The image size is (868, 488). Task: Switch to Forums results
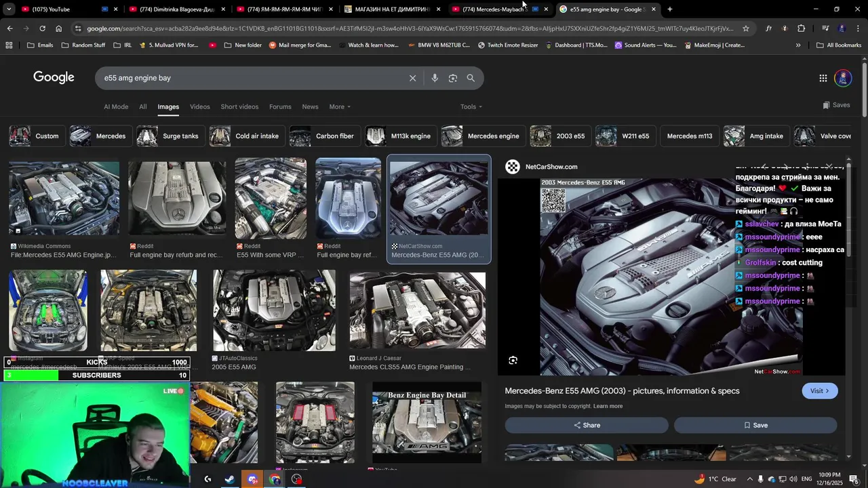coord(280,106)
